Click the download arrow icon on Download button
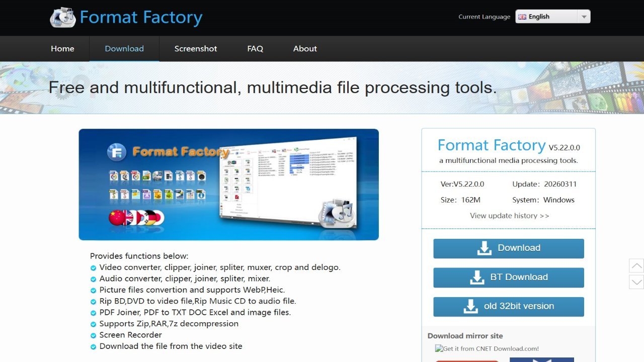The image size is (644, 362). [484, 248]
